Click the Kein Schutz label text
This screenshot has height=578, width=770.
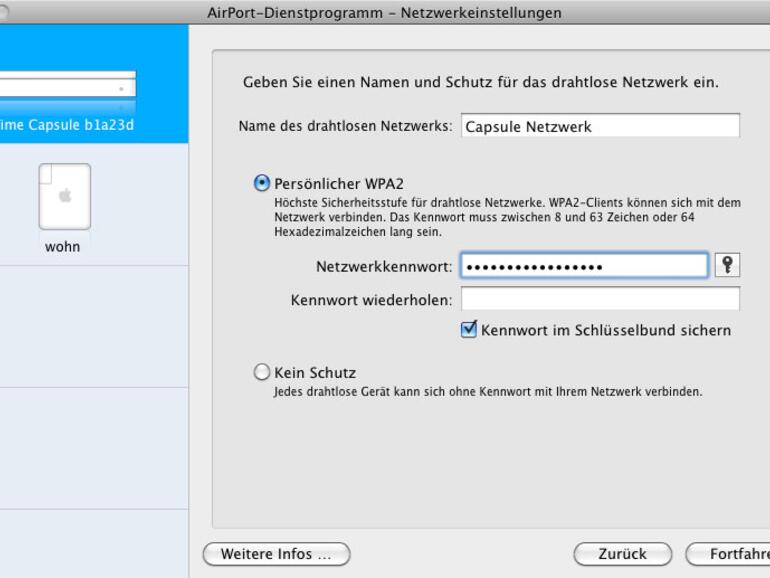click(315, 373)
